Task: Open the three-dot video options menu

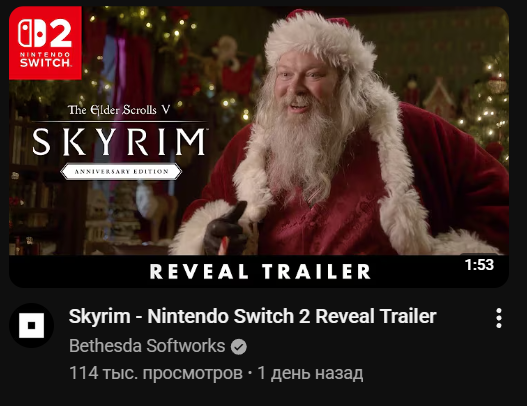Action: pos(499,318)
